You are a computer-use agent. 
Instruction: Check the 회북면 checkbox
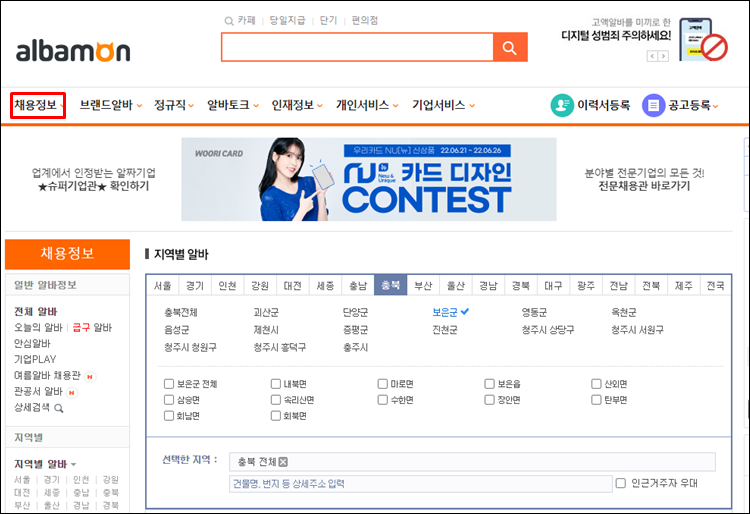[x=276, y=416]
